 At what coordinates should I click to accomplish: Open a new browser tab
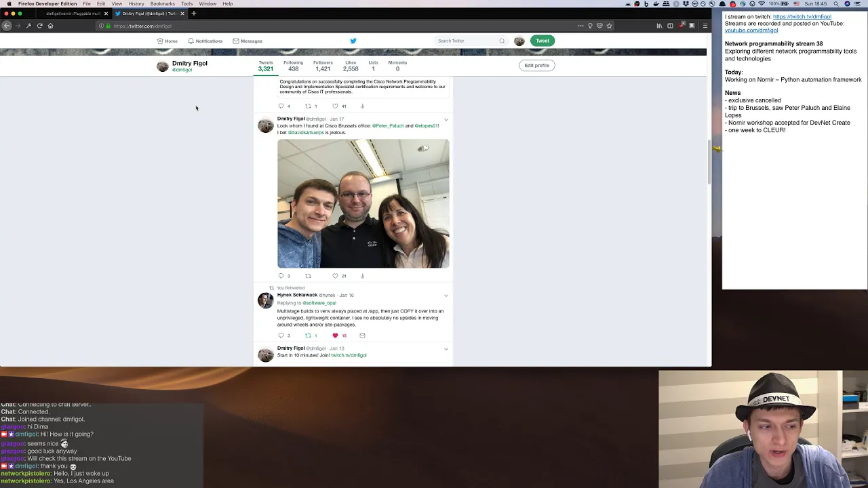(x=193, y=14)
